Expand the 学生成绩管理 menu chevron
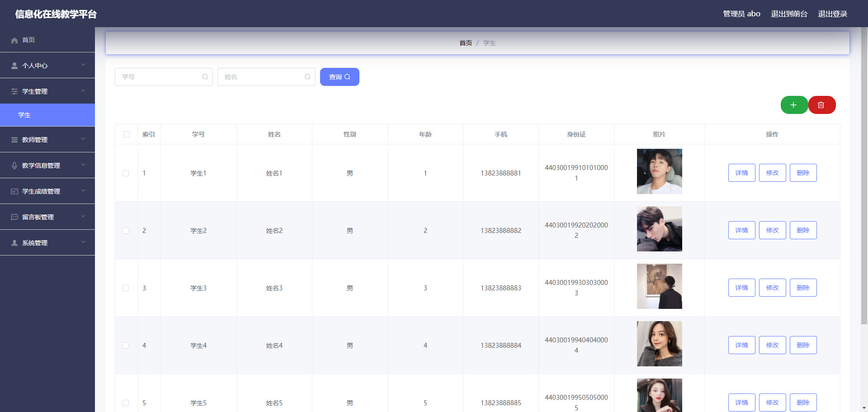868x412 pixels. click(83, 190)
